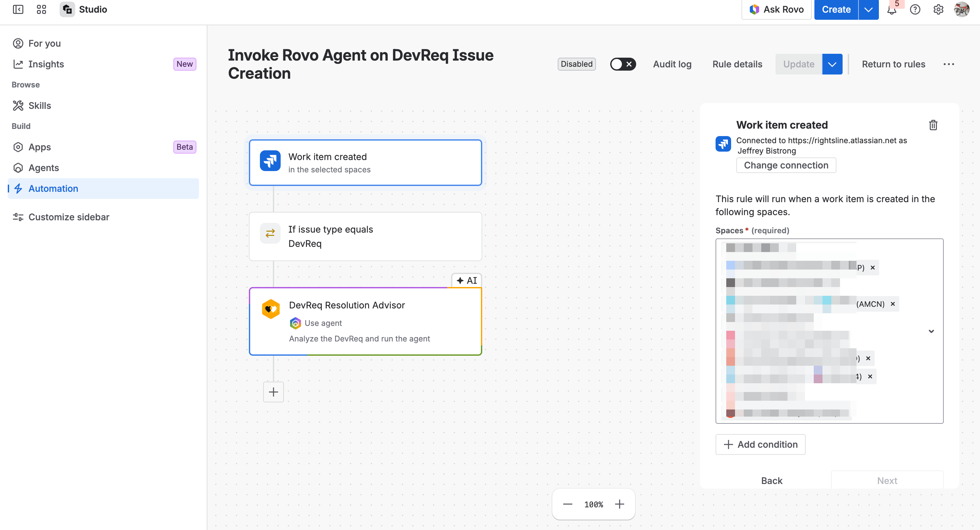Click Customize sidebar
Image resolution: width=980 pixels, height=530 pixels.
pyautogui.click(x=103, y=217)
